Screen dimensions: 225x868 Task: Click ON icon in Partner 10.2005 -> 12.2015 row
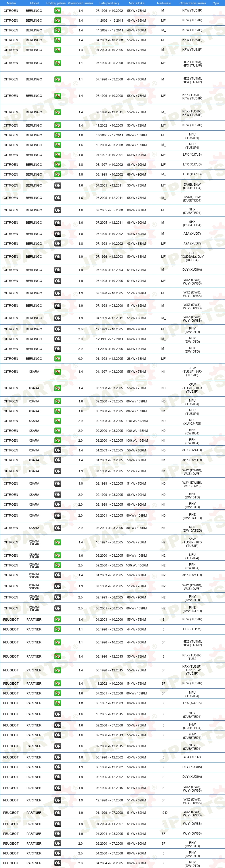click(x=58, y=714)
